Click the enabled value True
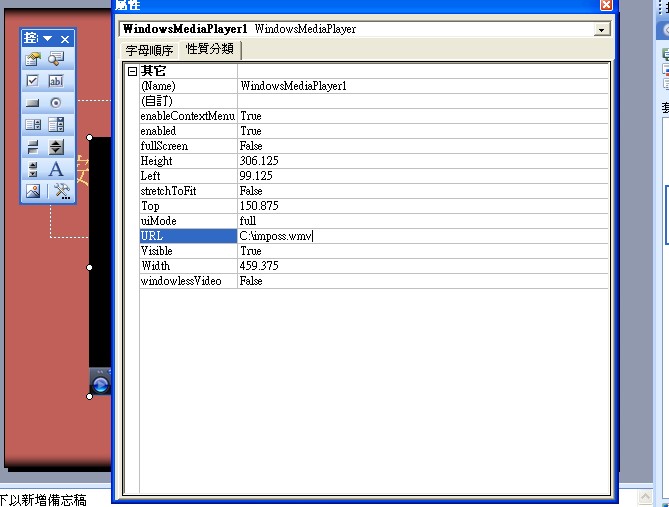 251,131
